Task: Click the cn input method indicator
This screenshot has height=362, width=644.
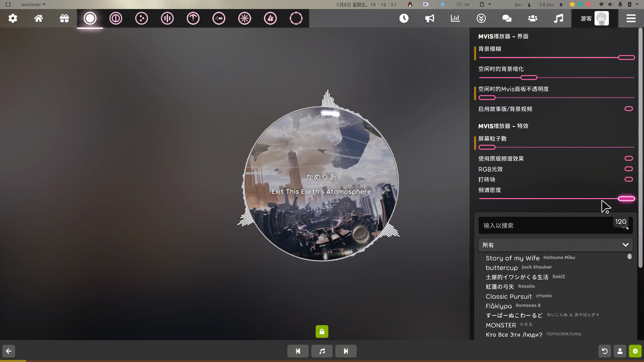Action: tap(467, 4)
